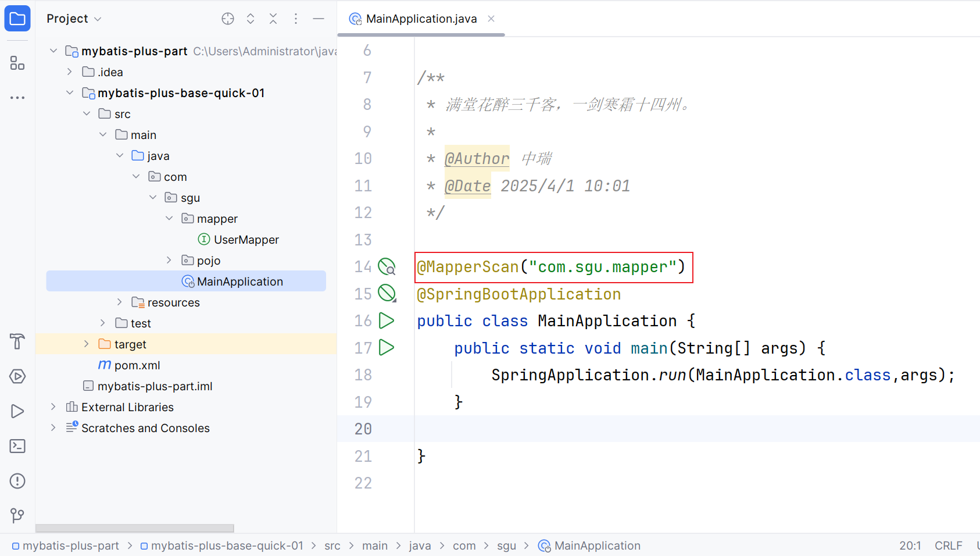Select UserMapper in the project tree
Image resolution: width=980 pixels, height=556 pixels.
coord(246,240)
